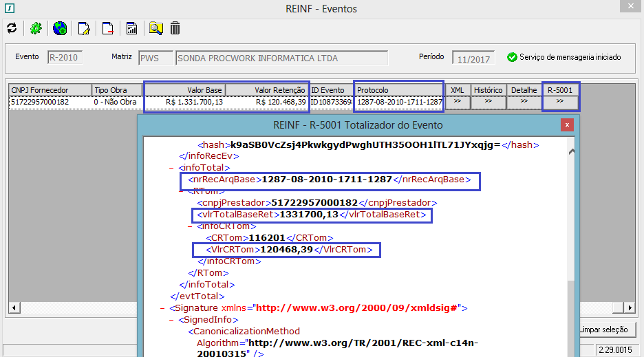
Task: Collapse the SignedInfo XML node
Action: 171,320
